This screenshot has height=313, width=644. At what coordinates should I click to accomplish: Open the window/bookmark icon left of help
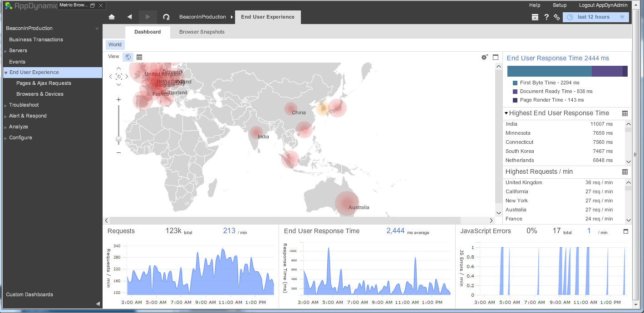pyautogui.click(x=535, y=17)
